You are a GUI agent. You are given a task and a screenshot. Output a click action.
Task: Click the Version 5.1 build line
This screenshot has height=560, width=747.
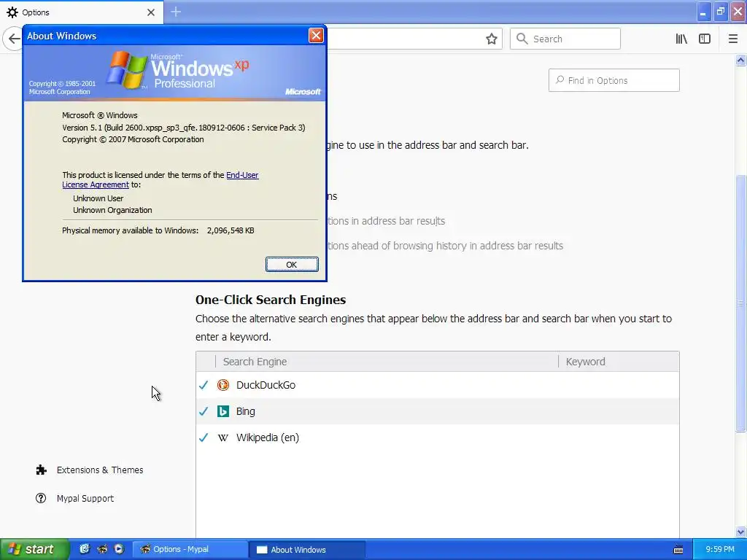click(183, 128)
